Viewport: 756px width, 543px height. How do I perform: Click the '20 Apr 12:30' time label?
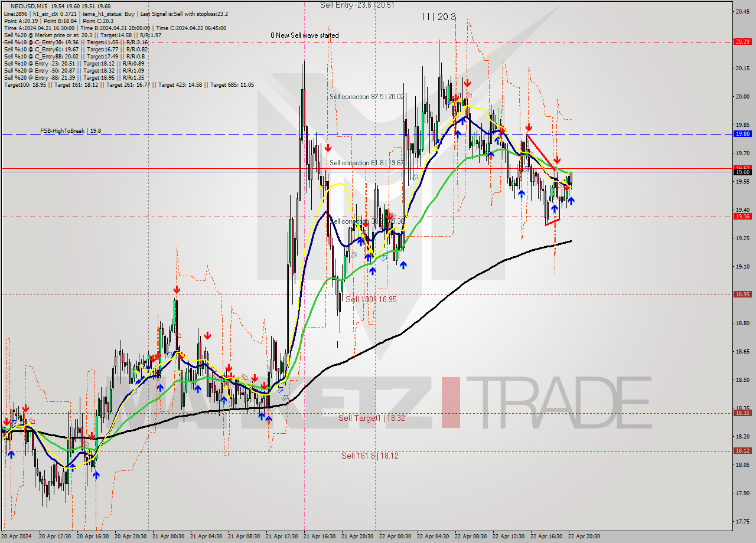(x=54, y=537)
